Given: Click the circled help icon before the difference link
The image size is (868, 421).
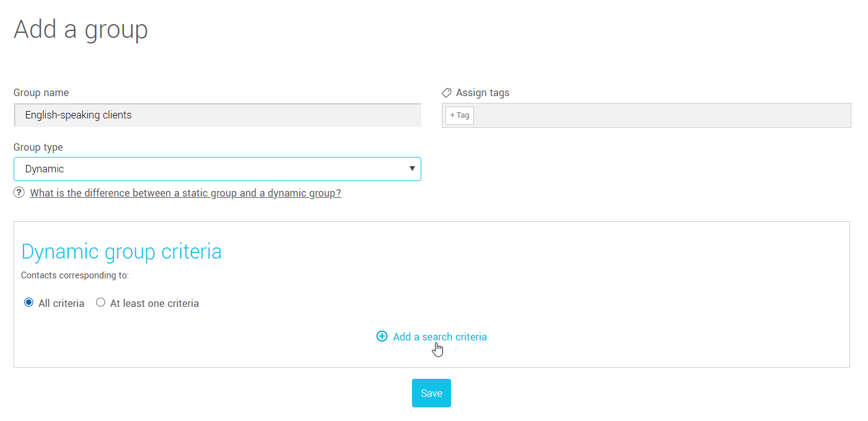Looking at the screenshot, I should 19,193.
